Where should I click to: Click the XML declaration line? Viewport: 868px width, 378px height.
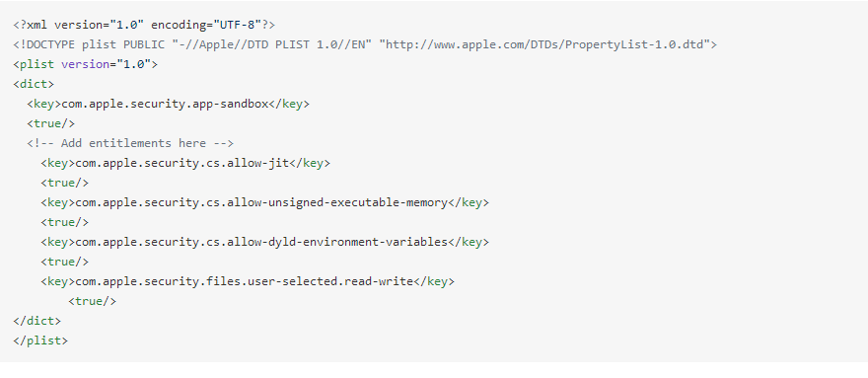pos(144,25)
